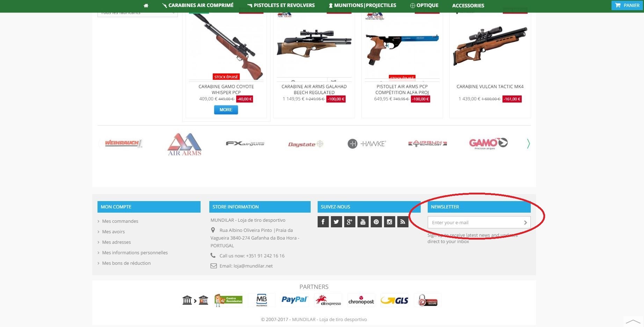Show next brand logos with carousel arrow
Screen dimensions: 644x327
(x=528, y=144)
